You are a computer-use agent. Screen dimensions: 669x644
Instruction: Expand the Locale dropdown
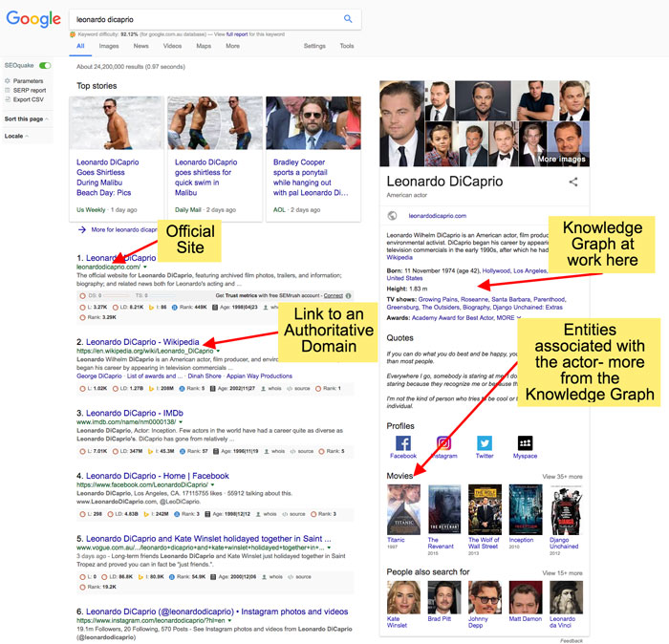click(x=16, y=136)
